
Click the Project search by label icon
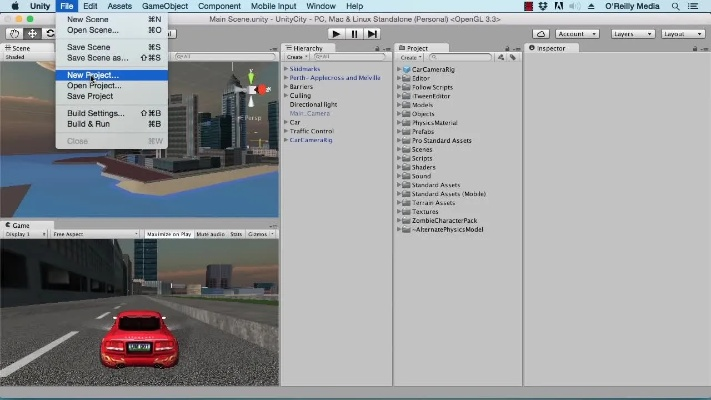click(512, 57)
